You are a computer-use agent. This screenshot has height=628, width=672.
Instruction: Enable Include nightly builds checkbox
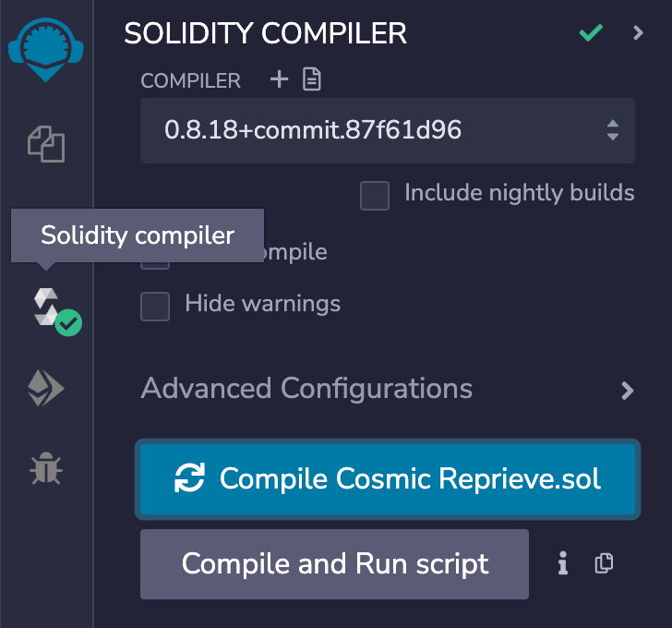click(375, 195)
